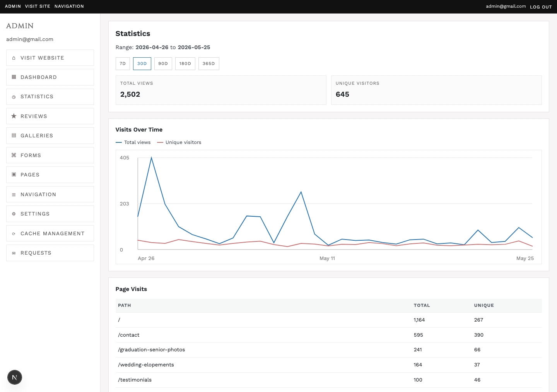Click the /wedding-elopements path
Screen dimensions: 557x392
point(146,365)
